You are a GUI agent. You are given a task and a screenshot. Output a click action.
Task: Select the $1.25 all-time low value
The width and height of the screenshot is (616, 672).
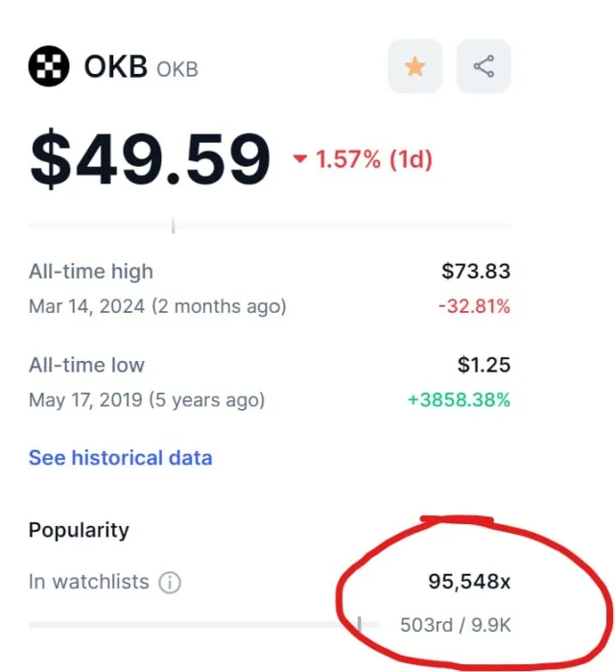(484, 365)
